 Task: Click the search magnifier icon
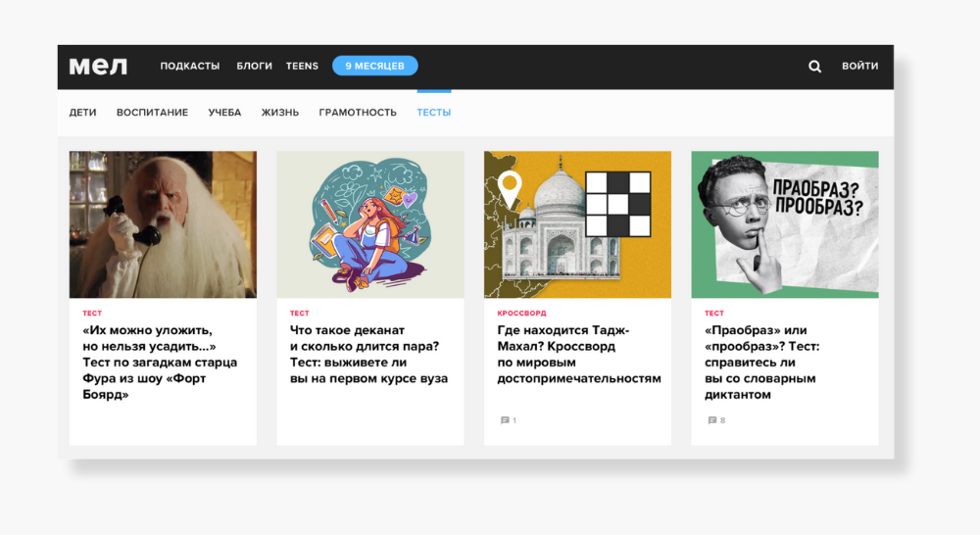click(x=814, y=67)
